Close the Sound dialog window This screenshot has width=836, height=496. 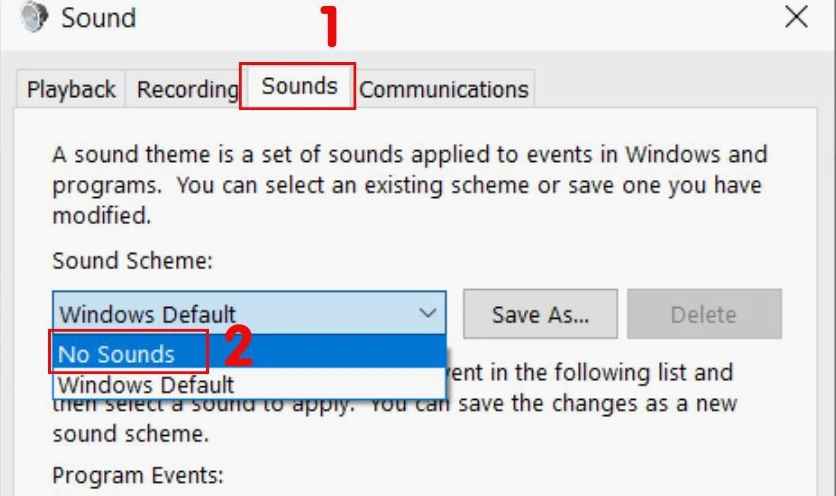(x=796, y=17)
